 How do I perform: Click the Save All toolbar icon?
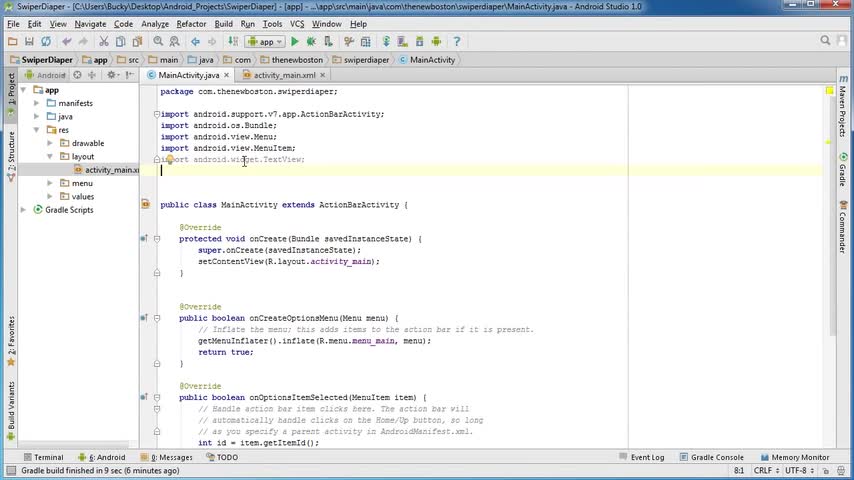[x=29, y=41]
